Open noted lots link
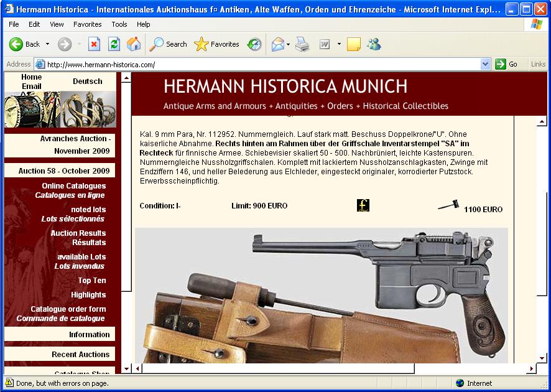This screenshot has height=392, width=551. pyautogui.click(x=88, y=210)
